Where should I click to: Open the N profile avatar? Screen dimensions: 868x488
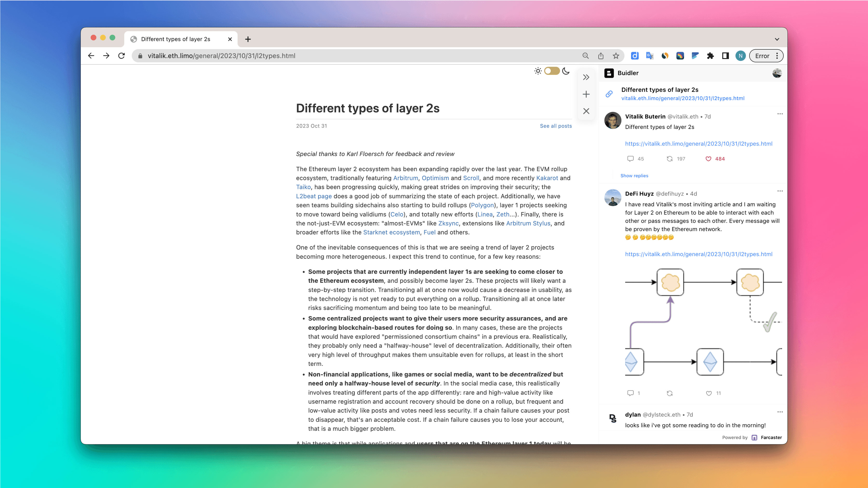(x=741, y=56)
